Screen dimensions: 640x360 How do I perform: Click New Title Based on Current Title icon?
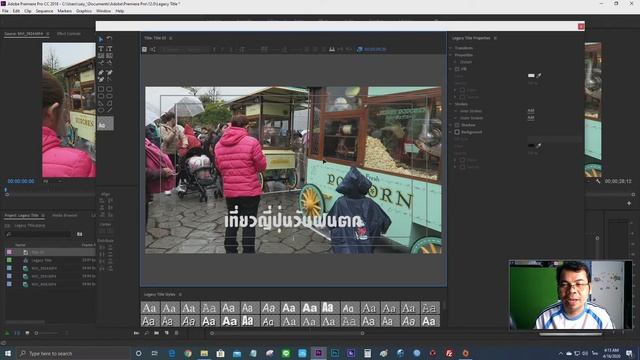[144, 49]
